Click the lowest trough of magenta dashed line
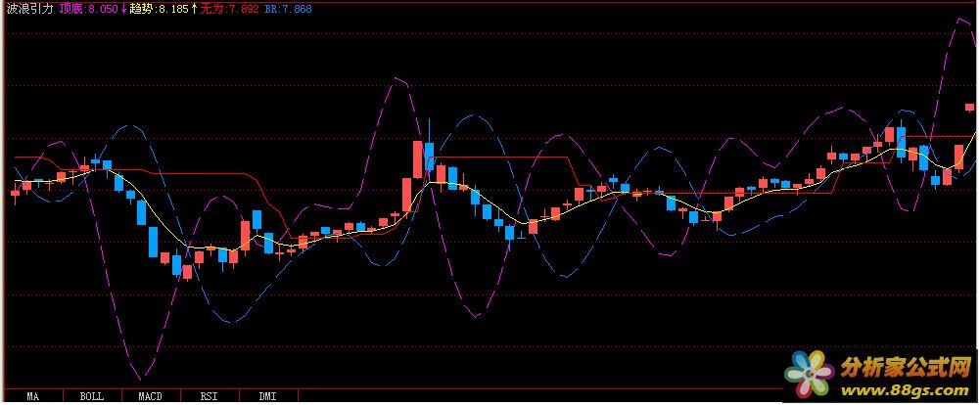The image size is (980, 405). [143, 378]
